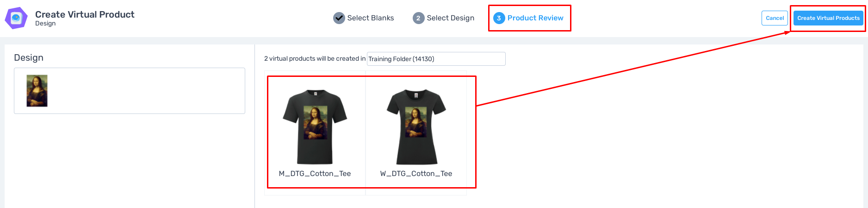
Task: Click the "2 virtual products will be created in" text
Action: (315, 59)
